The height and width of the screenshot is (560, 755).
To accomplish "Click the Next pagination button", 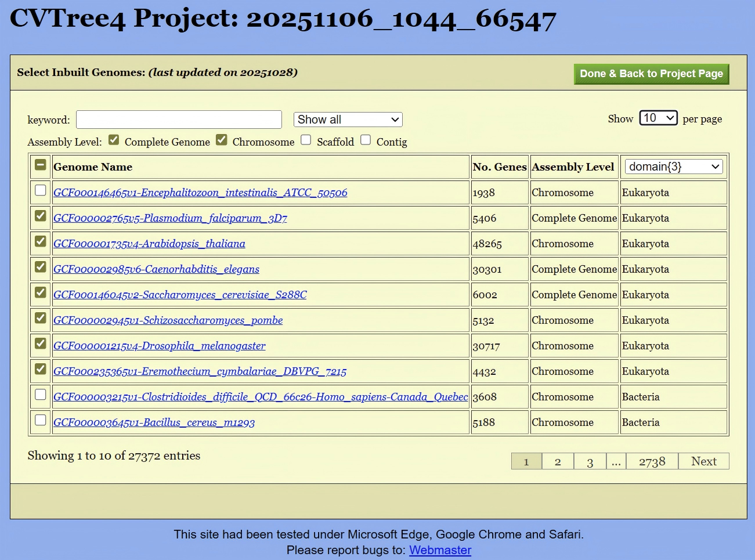I will pos(703,461).
